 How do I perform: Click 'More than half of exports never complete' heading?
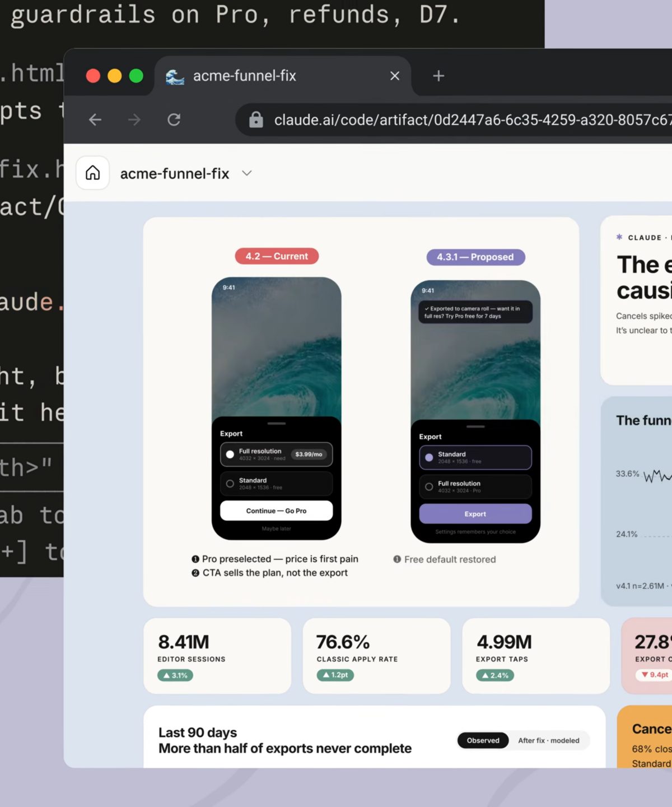[x=285, y=748]
